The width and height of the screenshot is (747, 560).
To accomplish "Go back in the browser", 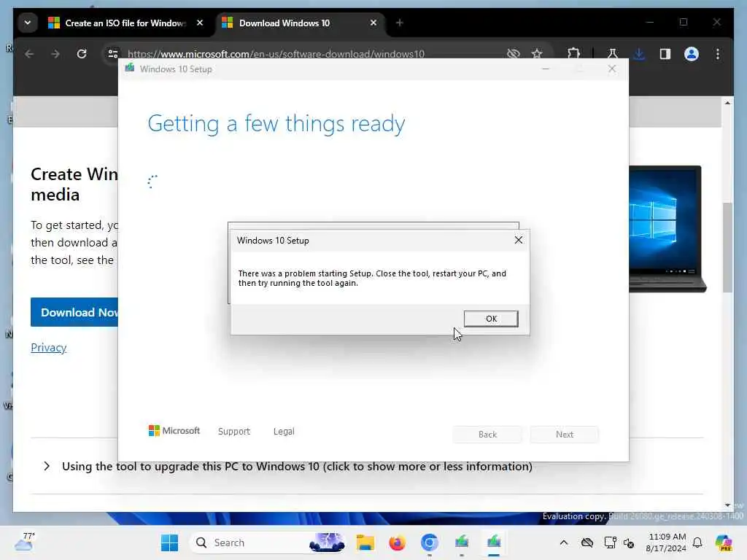I will [x=29, y=54].
